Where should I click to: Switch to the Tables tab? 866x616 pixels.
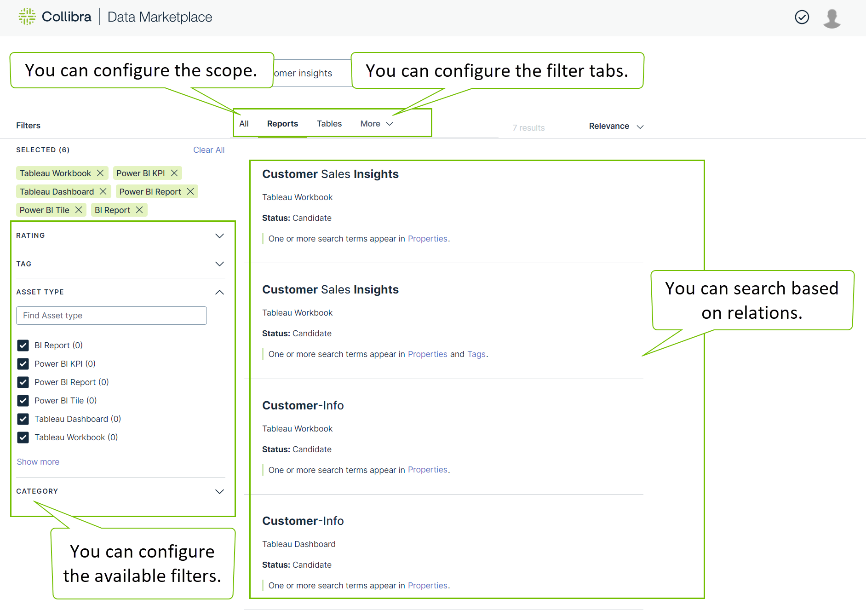click(x=329, y=124)
